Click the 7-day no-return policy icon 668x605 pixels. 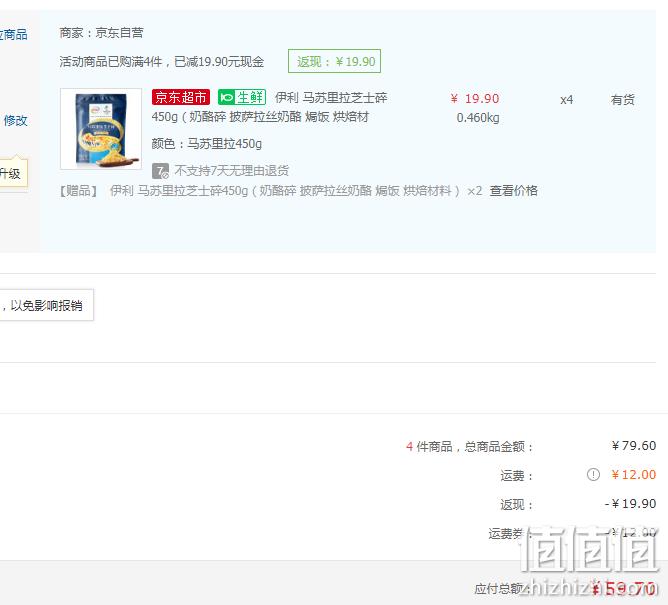coord(160,171)
